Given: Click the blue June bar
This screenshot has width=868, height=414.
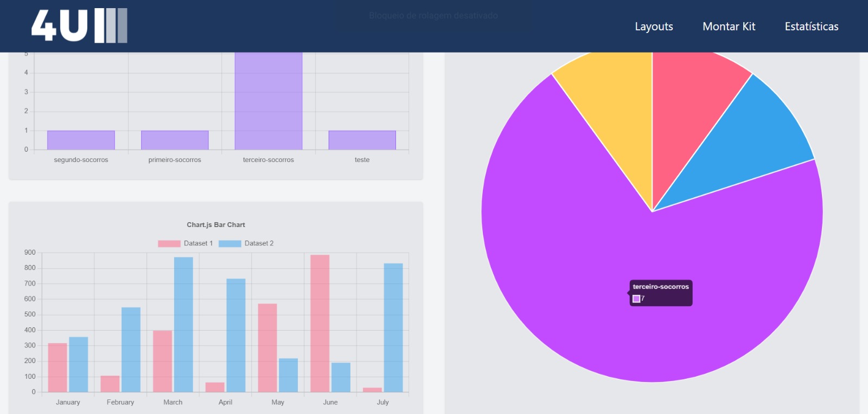Looking at the screenshot, I should [x=341, y=377].
